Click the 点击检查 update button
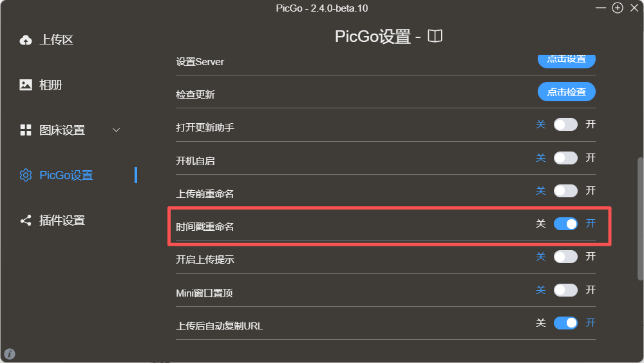 click(x=567, y=92)
